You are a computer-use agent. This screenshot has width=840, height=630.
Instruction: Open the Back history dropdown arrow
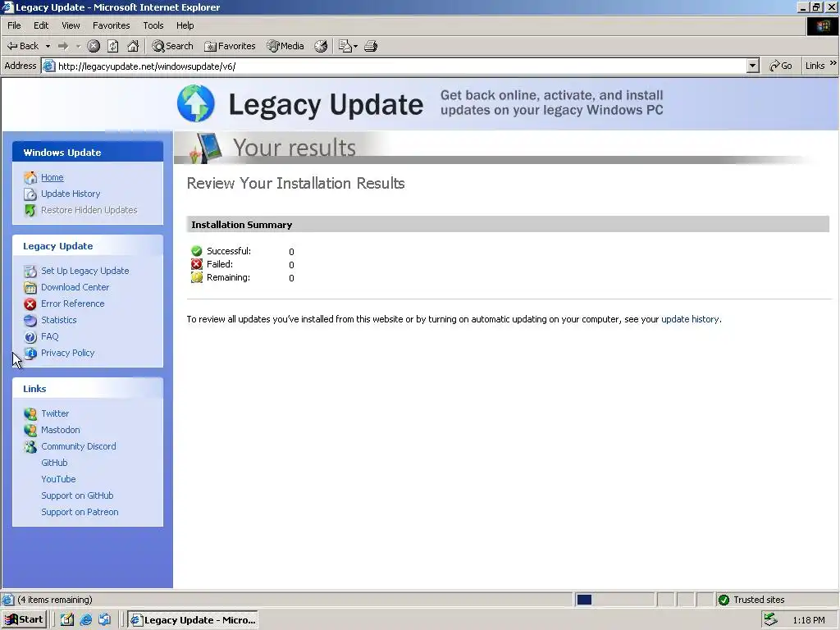(48, 46)
